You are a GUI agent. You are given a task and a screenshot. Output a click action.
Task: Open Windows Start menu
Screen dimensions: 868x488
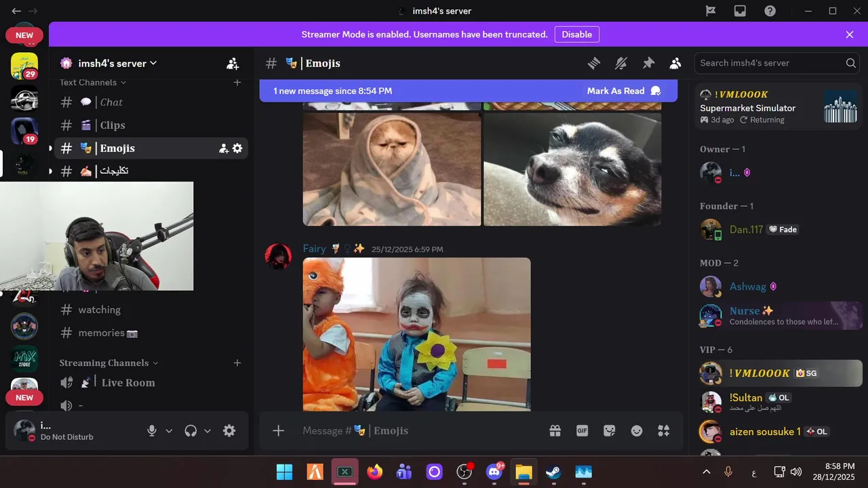[x=285, y=472]
